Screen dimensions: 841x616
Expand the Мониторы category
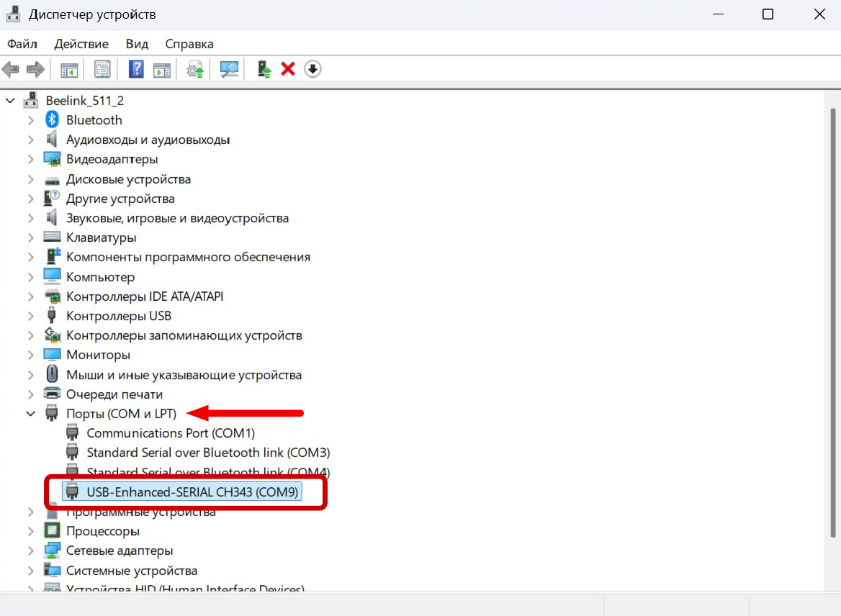(31, 355)
